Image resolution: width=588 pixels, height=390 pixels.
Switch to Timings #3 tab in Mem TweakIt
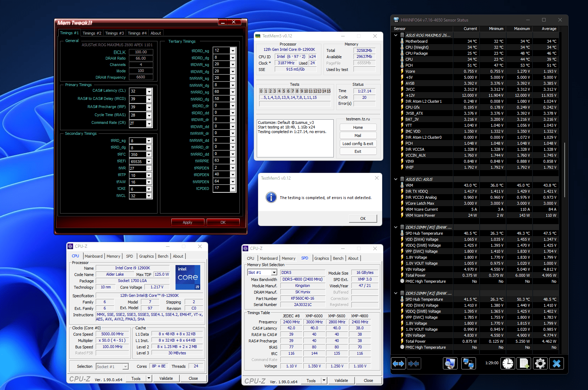[x=114, y=33]
